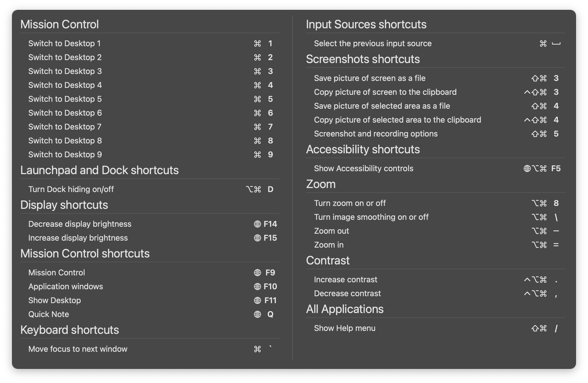
Task: Click the Increase contrast shortcut row
Action: (435, 279)
